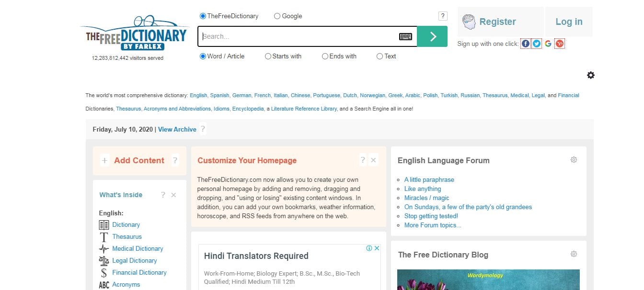This screenshot has width=644, height=290.
Task: Open the Acronyms and Abbreviations link
Action: [177, 109]
